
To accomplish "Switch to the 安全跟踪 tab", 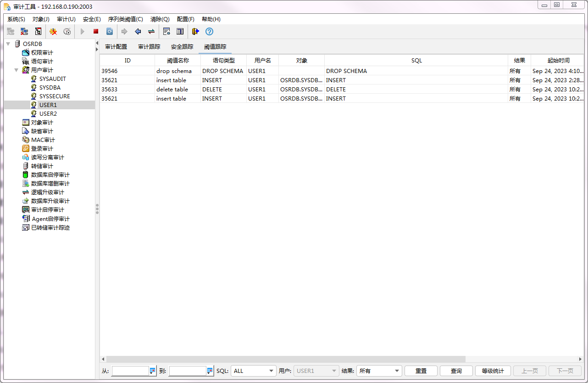I will [182, 47].
